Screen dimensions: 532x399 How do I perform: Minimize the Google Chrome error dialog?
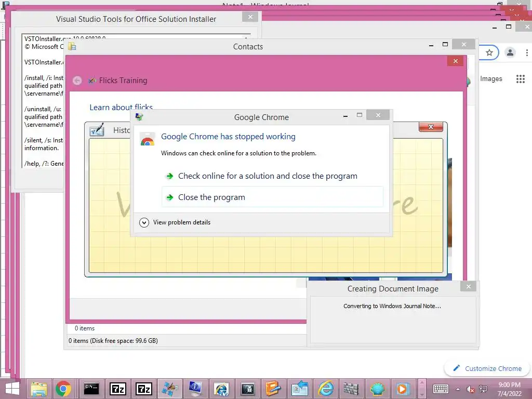(x=345, y=116)
